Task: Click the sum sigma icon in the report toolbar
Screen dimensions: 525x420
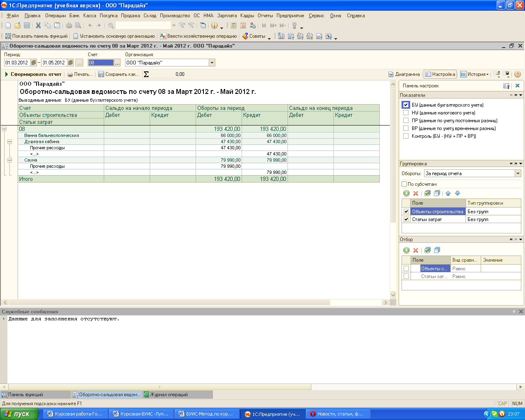Action: click(x=146, y=74)
